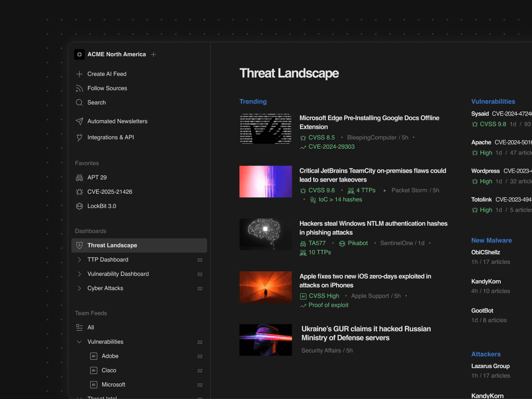Click the orange tunnel article thumbnail
This screenshot has height=399, width=532.
pos(266,287)
